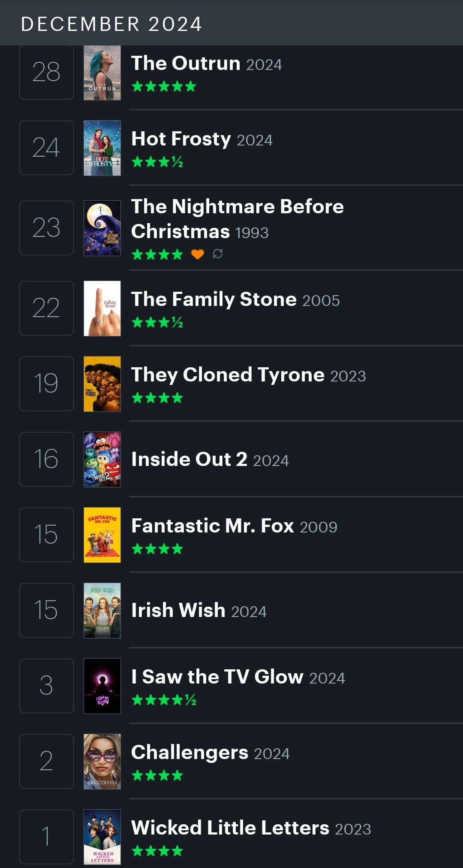This screenshot has width=463, height=868.
Task: Click the December 2024 header
Action: click(111, 24)
